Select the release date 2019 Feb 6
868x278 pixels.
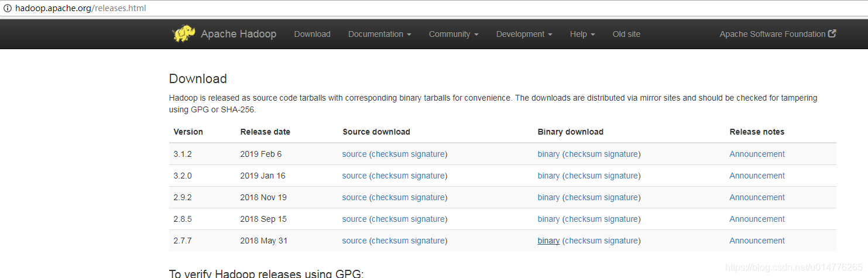coord(261,154)
